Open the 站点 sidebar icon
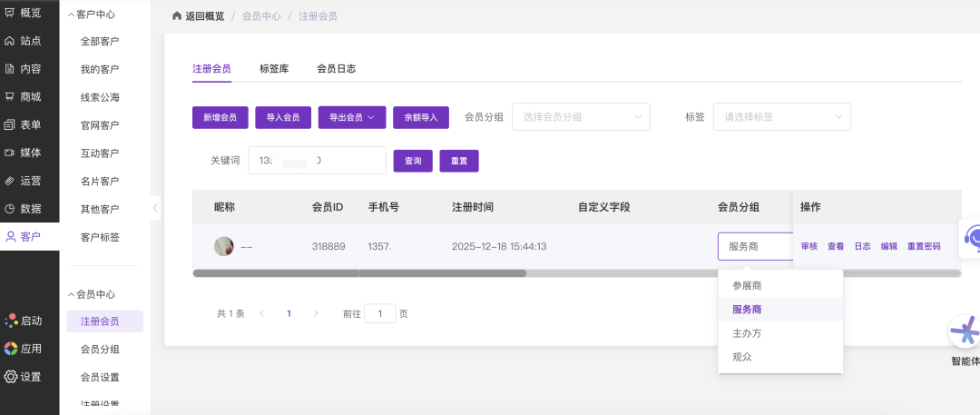The height and width of the screenshot is (415, 980). (x=10, y=41)
